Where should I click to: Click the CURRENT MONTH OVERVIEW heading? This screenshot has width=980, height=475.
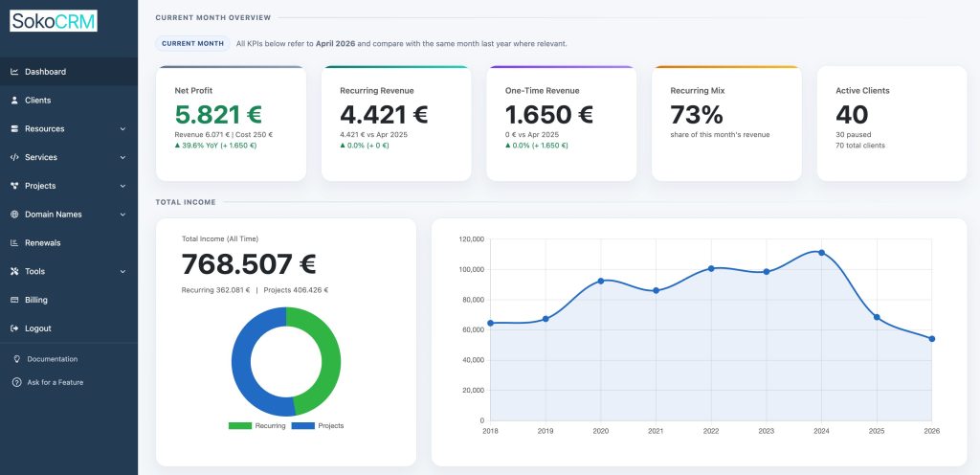(x=213, y=17)
